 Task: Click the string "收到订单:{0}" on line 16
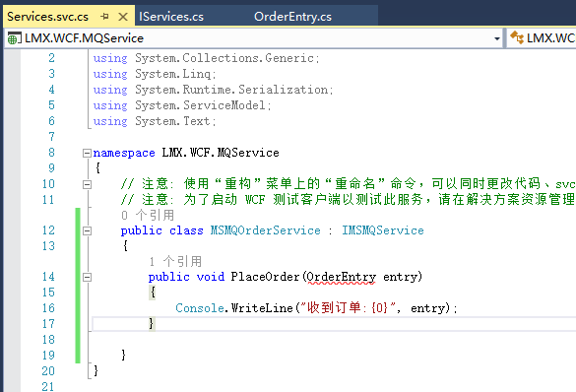tap(348, 308)
